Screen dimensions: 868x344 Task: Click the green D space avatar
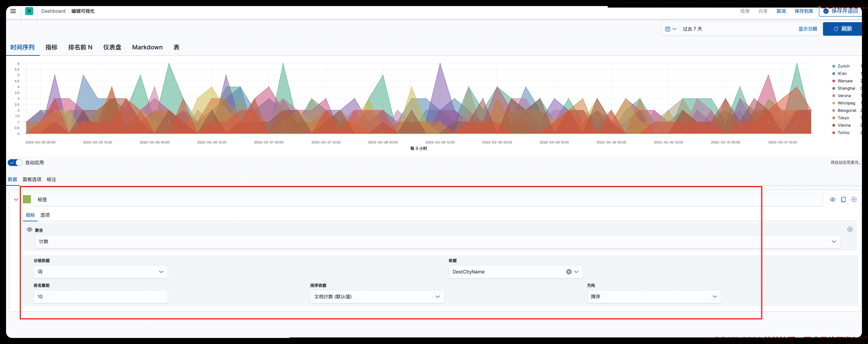point(29,11)
